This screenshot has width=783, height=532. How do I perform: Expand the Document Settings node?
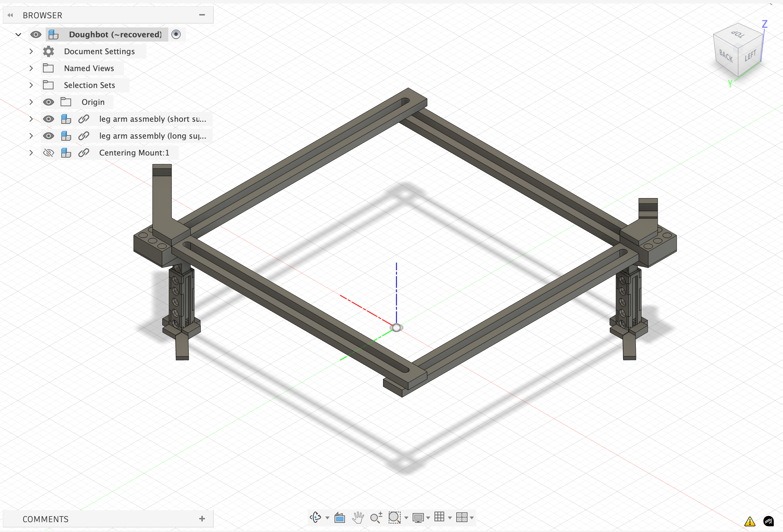31,51
